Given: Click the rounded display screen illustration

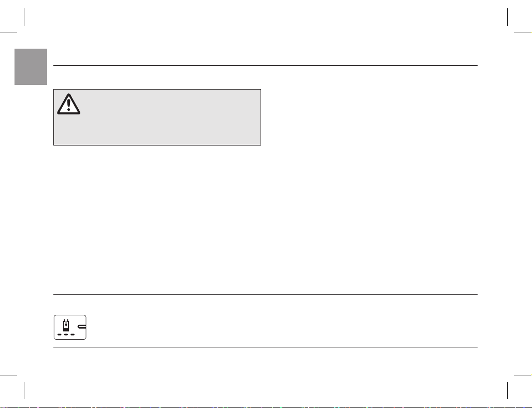Looking at the screenshot, I should (x=70, y=327).
